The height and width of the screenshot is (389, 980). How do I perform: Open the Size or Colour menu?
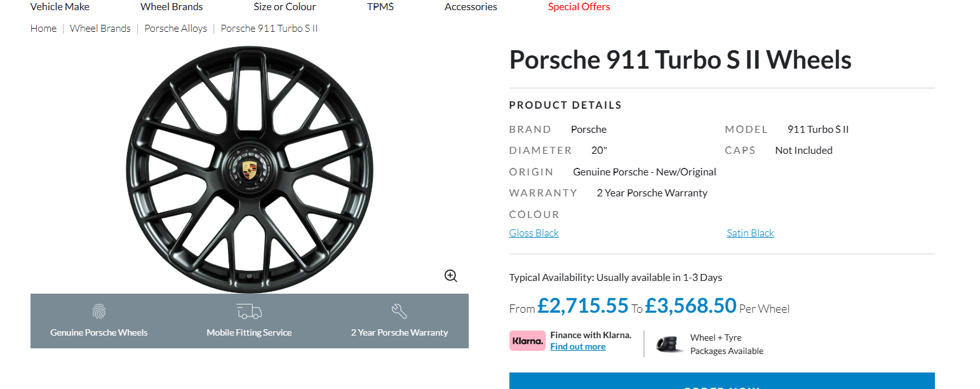pos(285,7)
